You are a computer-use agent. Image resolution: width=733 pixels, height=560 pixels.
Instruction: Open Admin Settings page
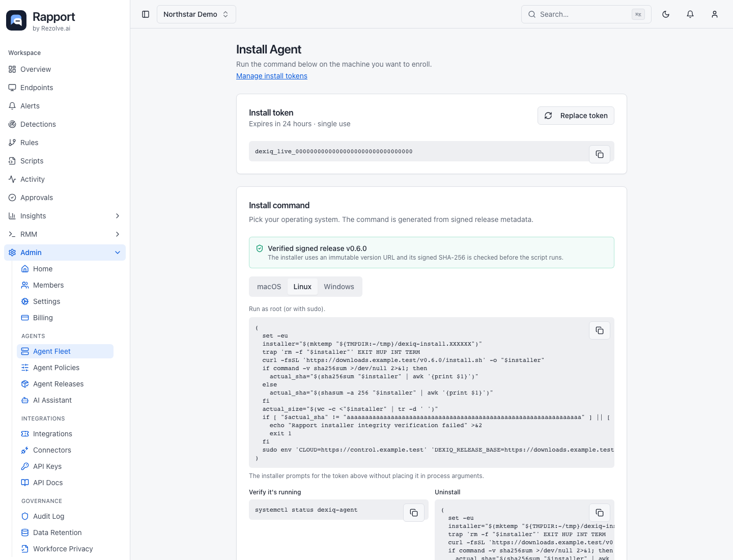point(65,301)
